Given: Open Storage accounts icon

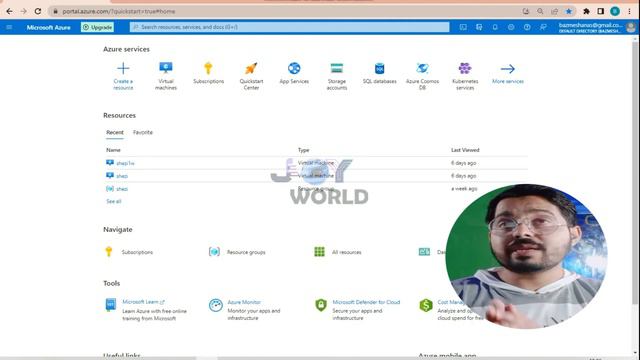Looking at the screenshot, I should click(337, 68).
